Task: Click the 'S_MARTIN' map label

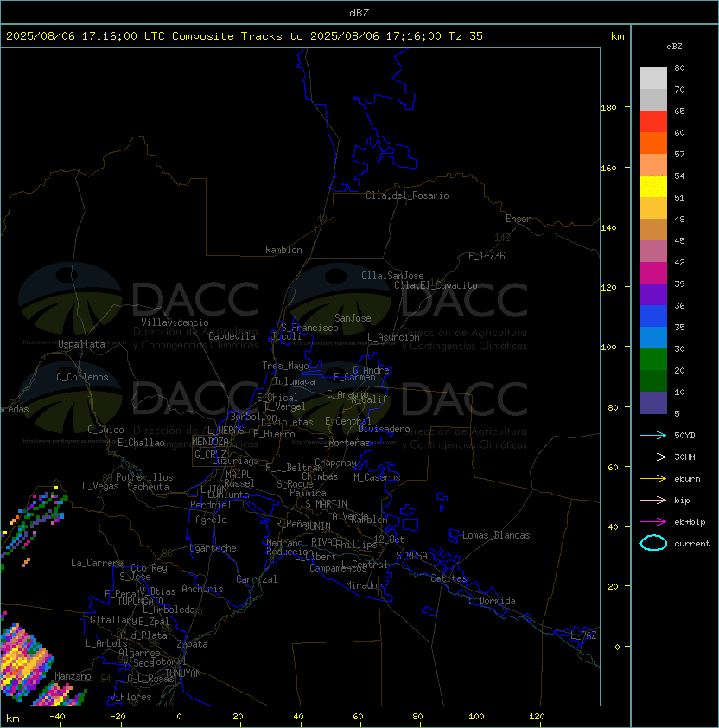Action: pyautogui.click(x=327, y=504)
